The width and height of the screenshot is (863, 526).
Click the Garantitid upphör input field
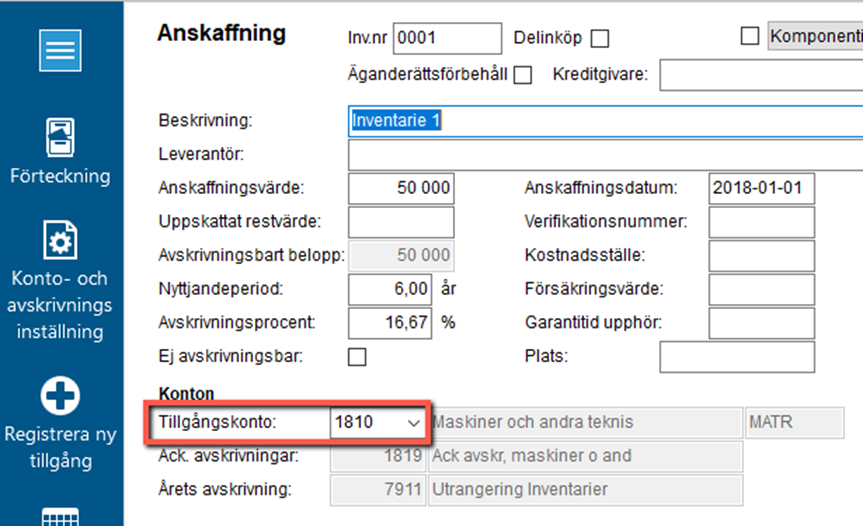762,323
